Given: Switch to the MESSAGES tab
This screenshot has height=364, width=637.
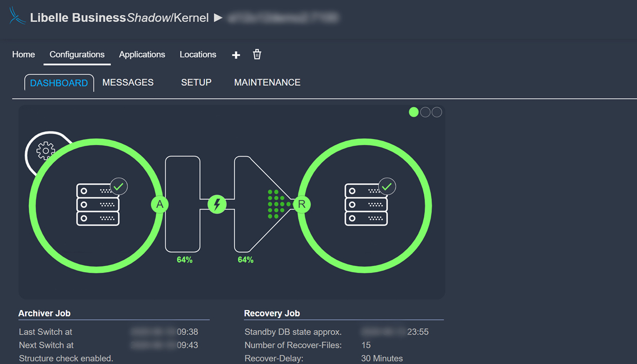Looking at the screenshot, I should coord(128,82).
